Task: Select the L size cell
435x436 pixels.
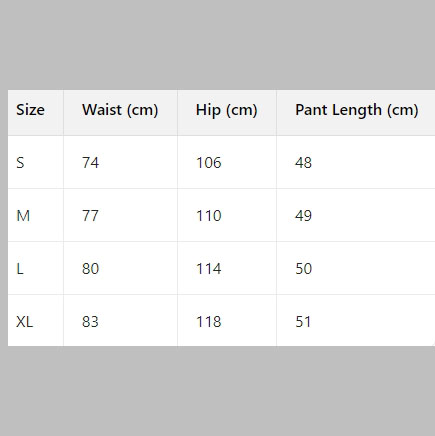Action: click(20, 269)
